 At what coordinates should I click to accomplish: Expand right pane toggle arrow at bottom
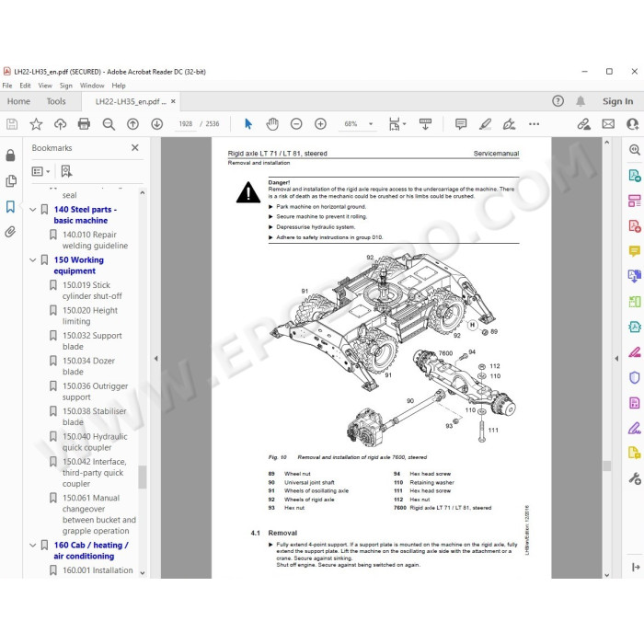[636, 568]
